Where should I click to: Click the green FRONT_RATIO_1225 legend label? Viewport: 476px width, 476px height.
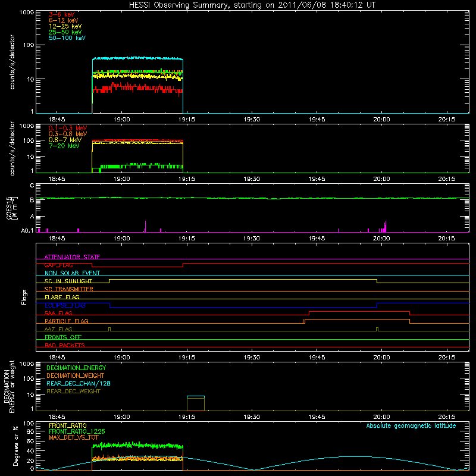click(x=77, y=431)
